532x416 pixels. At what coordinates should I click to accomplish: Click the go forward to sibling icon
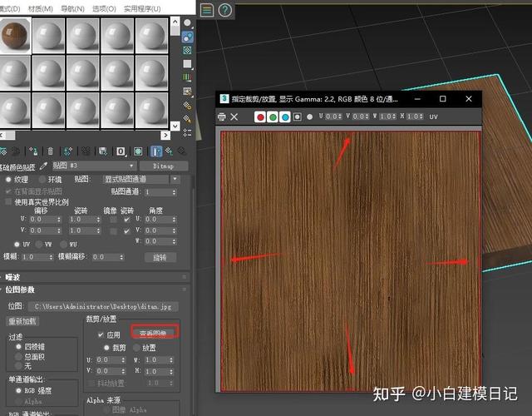pyautogui.click(x=182, y=151)
